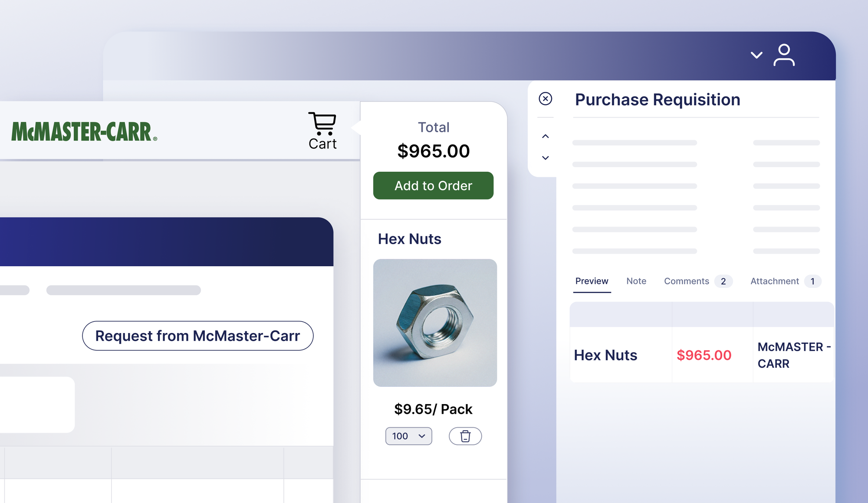This screenshot has width=868, height=503.
Task: Select the Preview tab
Action: pyautogui.click(x=592, y=281)
